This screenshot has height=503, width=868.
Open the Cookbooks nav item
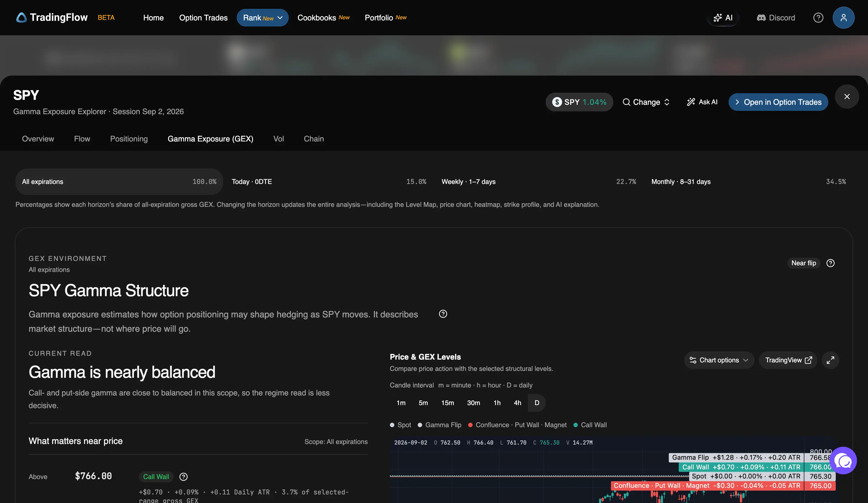tap(324, 18)
